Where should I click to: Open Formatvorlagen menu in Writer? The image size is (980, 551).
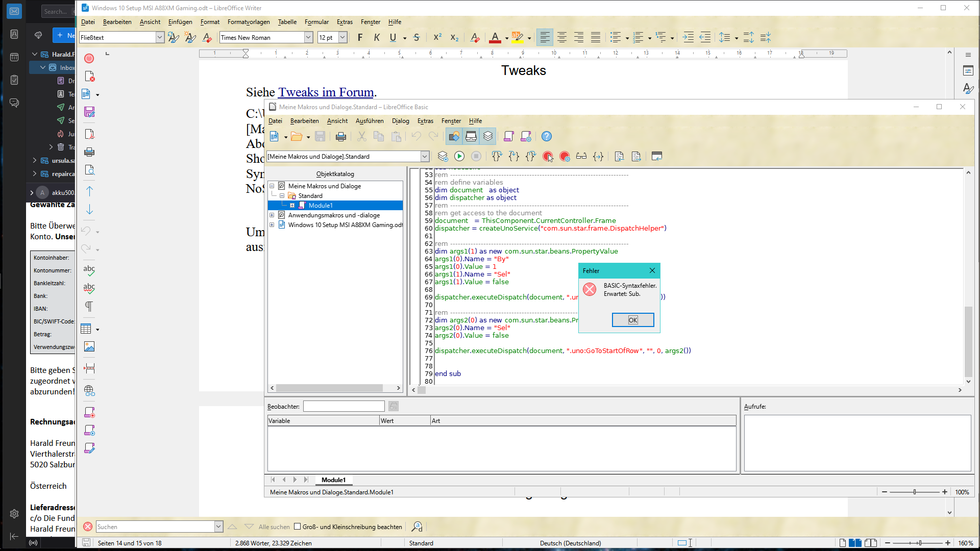[x=249, y=22]
